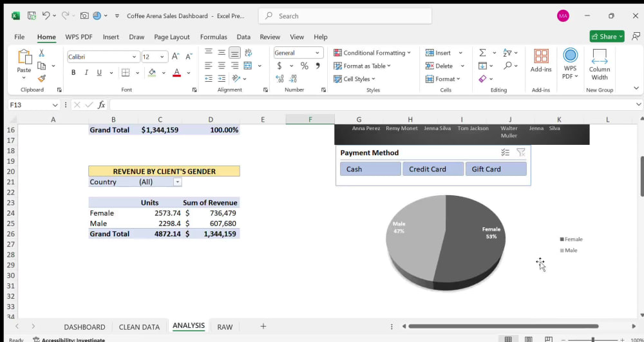
Task: Apply percent style
Action: [305, 66]
